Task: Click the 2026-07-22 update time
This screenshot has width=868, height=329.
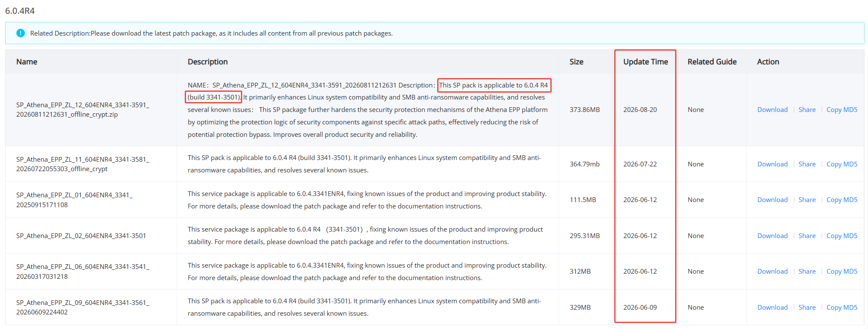Action: coord(640,164)
